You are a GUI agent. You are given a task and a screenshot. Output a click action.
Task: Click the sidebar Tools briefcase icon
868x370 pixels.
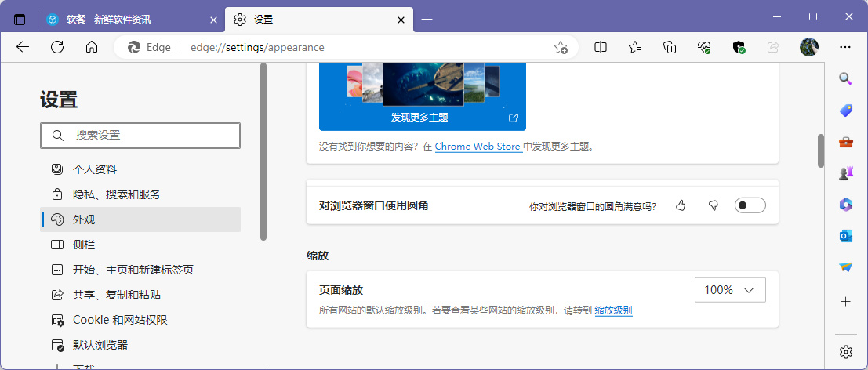point(845,142)
